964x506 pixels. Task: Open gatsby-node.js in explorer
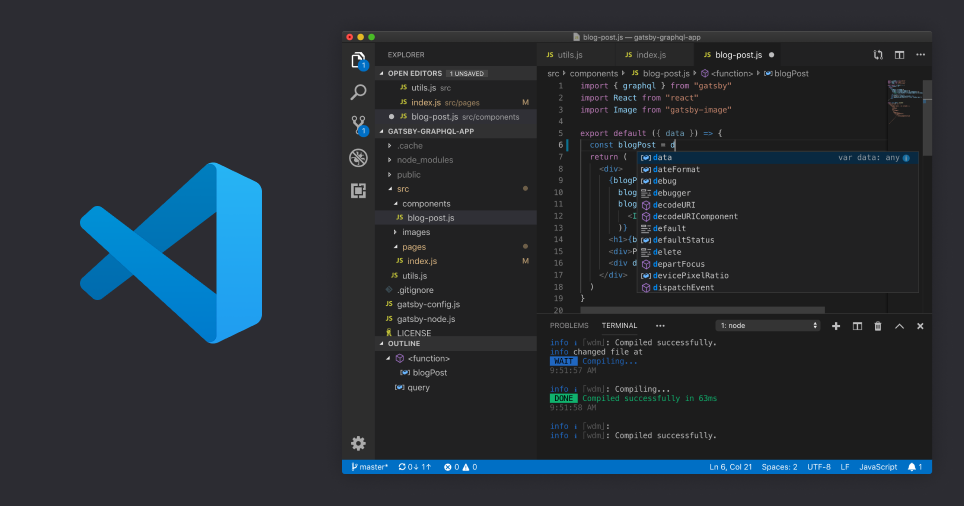point(456,319)
